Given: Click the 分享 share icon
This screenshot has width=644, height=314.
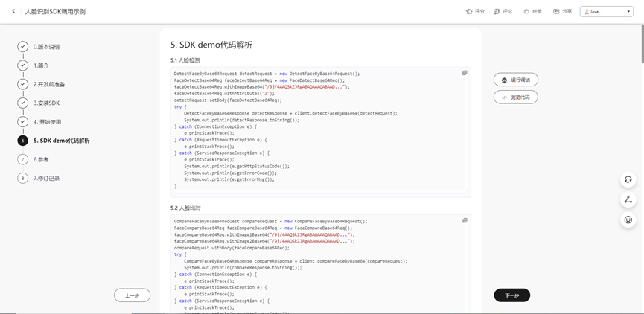Looking at the screenshot, I should [556, 12].
